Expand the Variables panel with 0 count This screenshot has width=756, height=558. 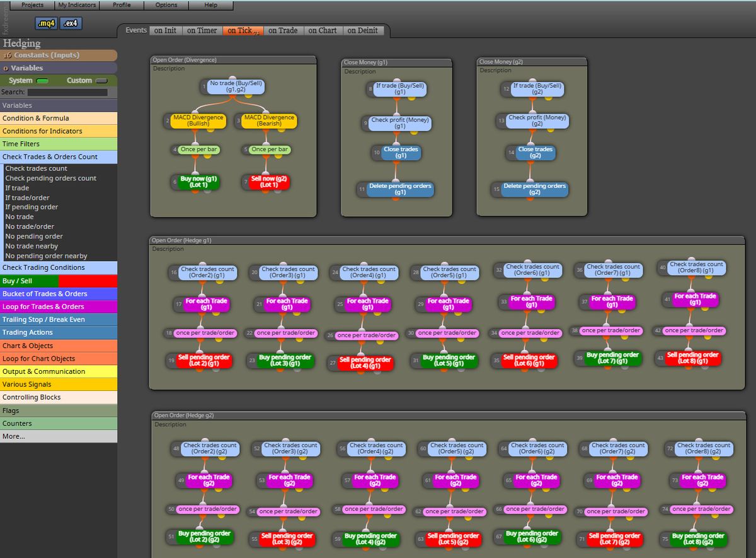tap(59, 68)
